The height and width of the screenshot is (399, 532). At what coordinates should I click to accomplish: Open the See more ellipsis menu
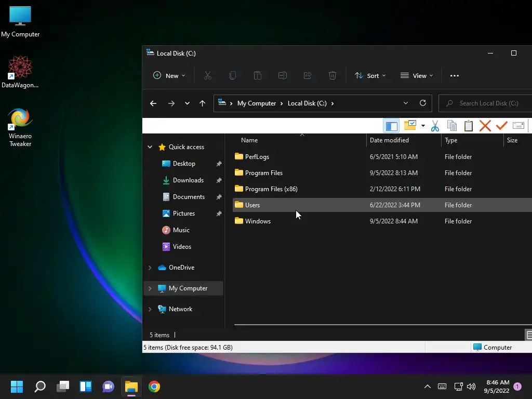coord(454,76)
